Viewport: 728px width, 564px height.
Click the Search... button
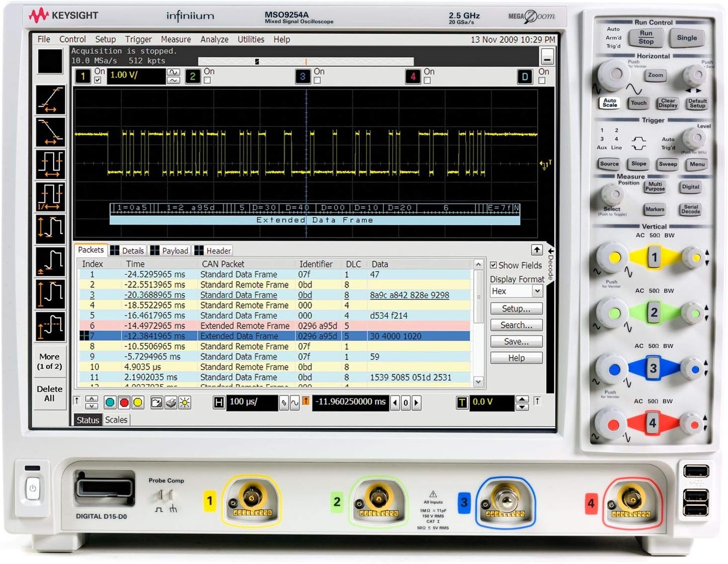click(x=516, y=325)
